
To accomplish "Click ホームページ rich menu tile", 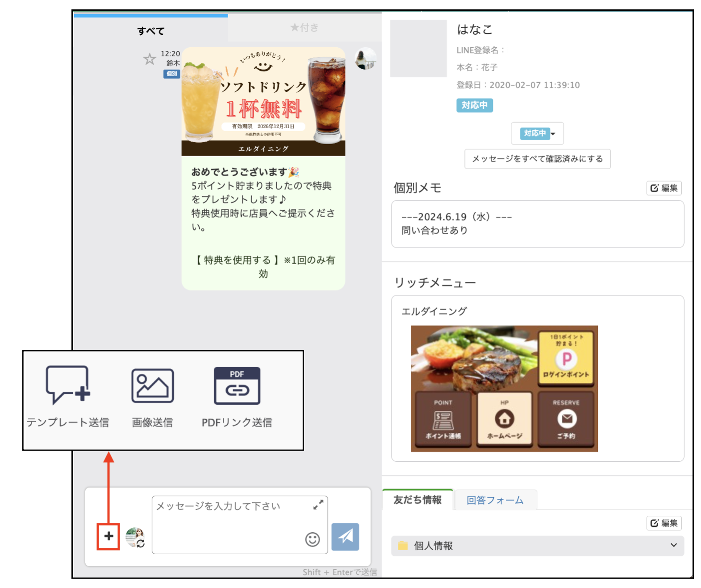I will 505,419.
